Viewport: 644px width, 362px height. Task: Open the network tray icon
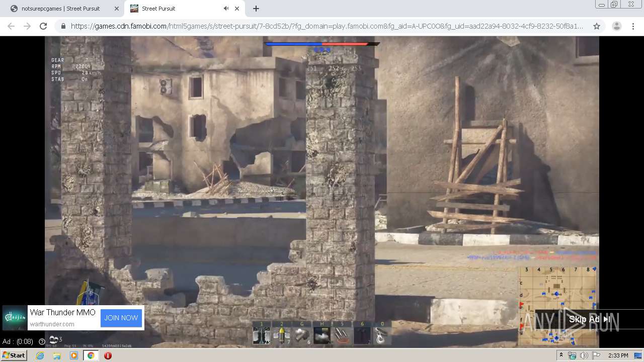[572, 355]
